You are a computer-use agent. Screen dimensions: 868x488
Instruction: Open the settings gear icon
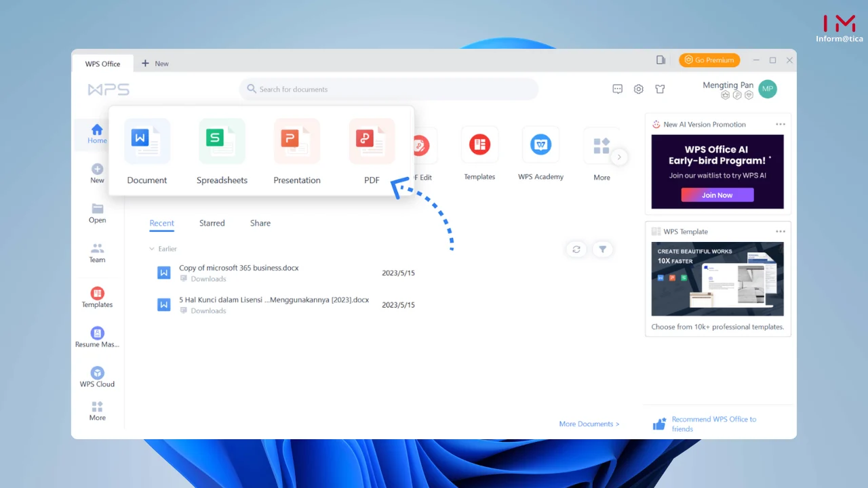pos(638,89)
